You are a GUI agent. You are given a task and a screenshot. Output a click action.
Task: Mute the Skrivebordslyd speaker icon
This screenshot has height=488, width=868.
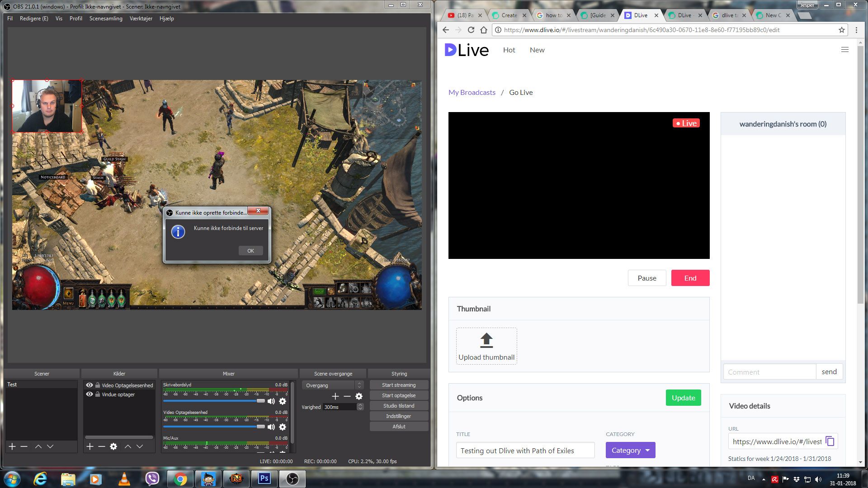[271, 401]
